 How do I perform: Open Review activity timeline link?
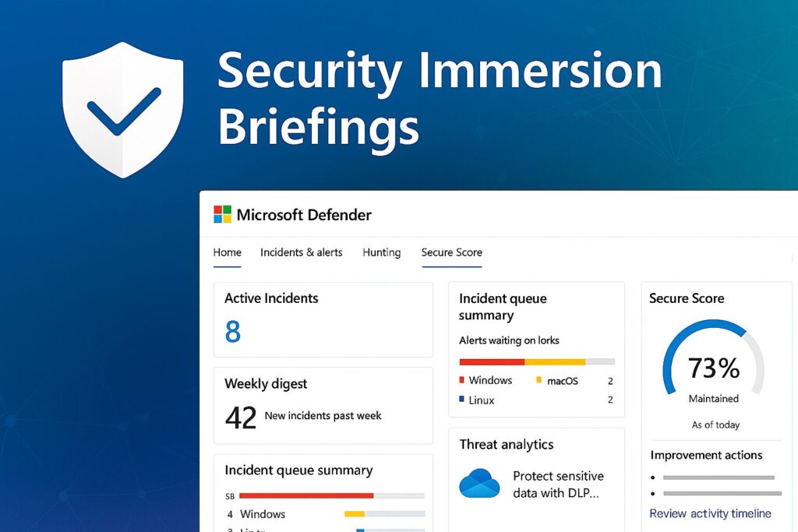[710, 513]
